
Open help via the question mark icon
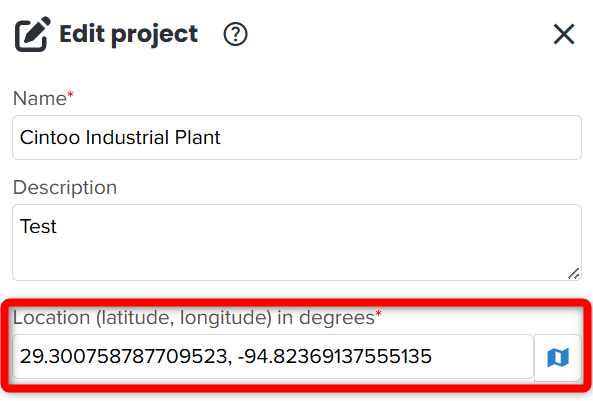(x=235, y=34)
